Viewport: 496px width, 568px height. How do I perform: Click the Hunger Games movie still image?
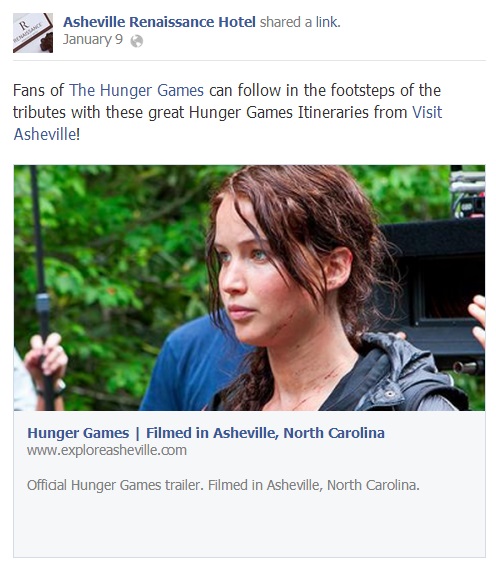click(249, 288)
